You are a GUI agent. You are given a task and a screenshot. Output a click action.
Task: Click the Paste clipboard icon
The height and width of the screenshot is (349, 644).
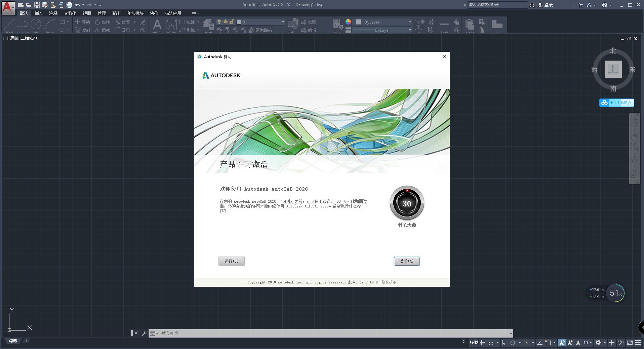[x=470, y=25]
